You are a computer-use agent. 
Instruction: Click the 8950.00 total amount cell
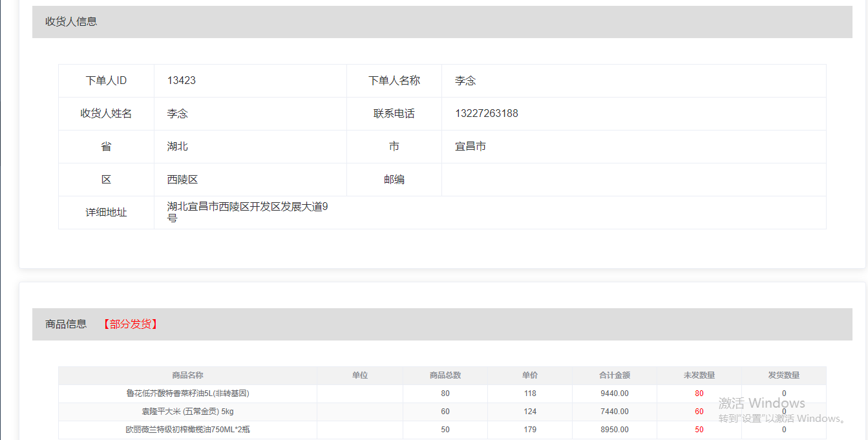614,430
